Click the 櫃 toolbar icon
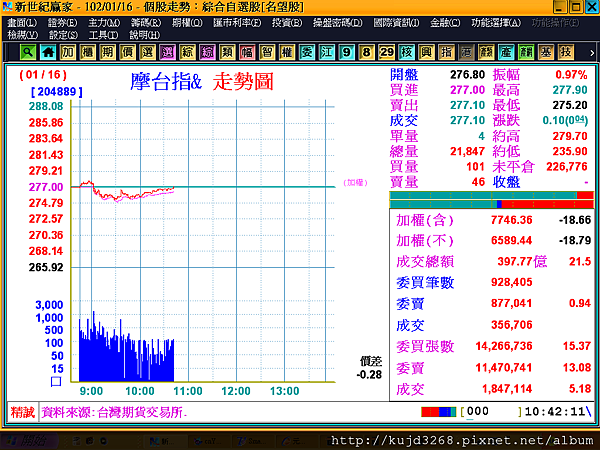This screenshot has height=450, width=600. 88,52
